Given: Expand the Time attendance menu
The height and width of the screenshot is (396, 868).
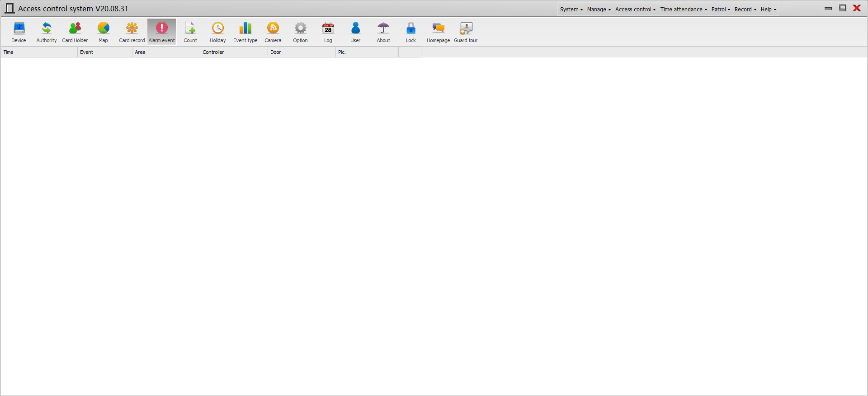Looking at the screenshot, I should 684,9.
